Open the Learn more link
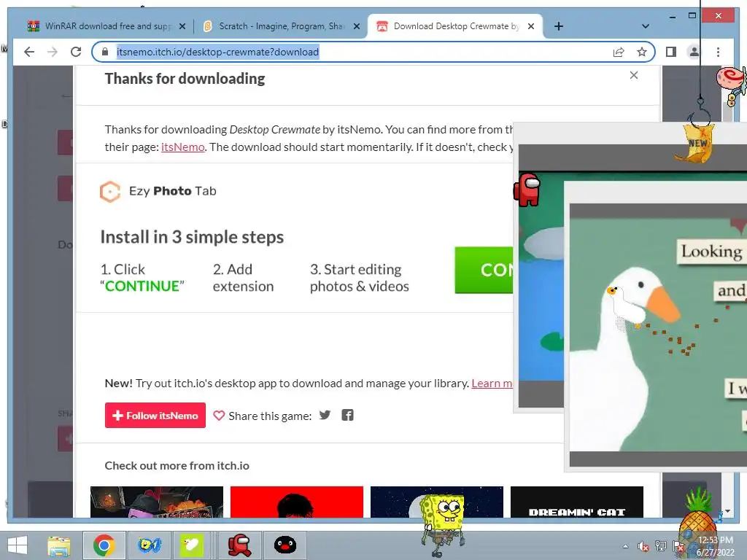Image resolution: width=747 pixels, height=560 pixels. (492, 384)
